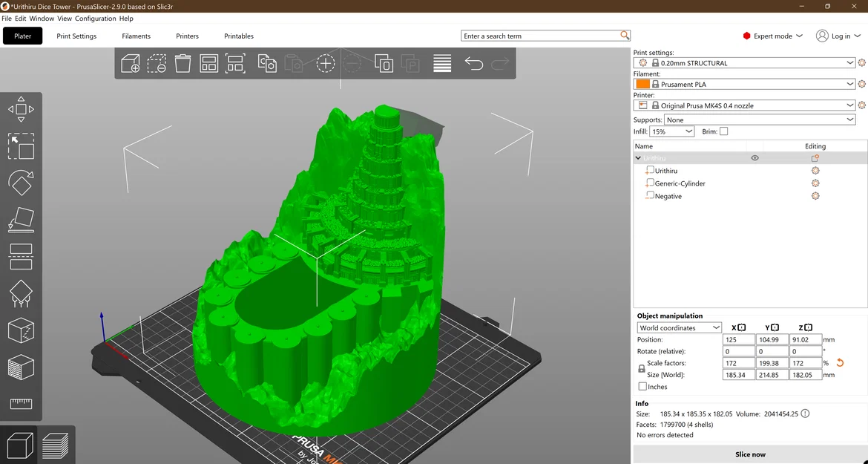868x464 pixels.
Task: Open the File menu
Action: pos(7,19)
